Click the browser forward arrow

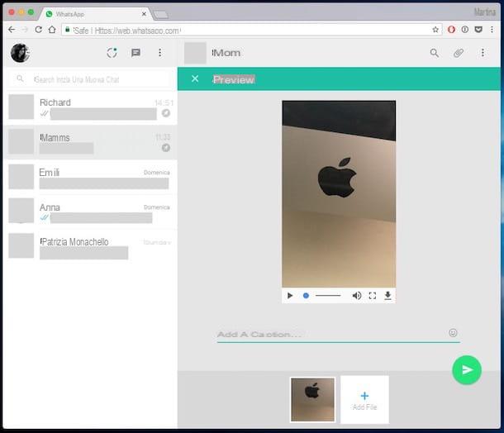pyautogui.click(x=25, y=30)
